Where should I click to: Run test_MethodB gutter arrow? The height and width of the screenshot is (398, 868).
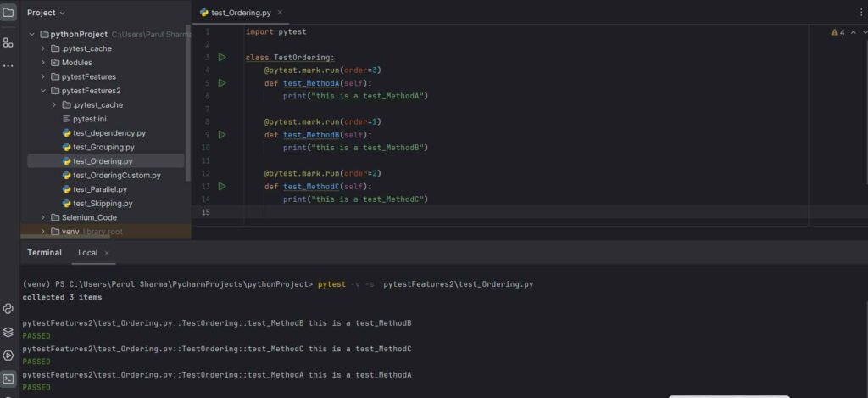222,135
